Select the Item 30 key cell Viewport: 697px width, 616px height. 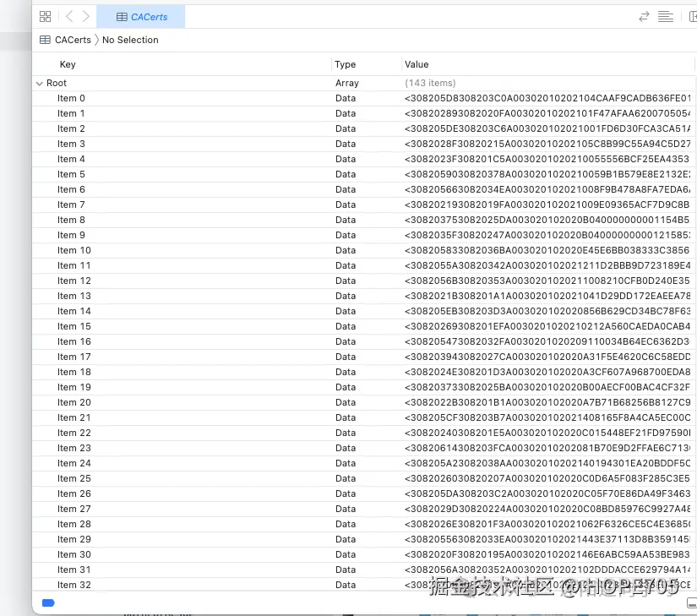coord(74,554)
